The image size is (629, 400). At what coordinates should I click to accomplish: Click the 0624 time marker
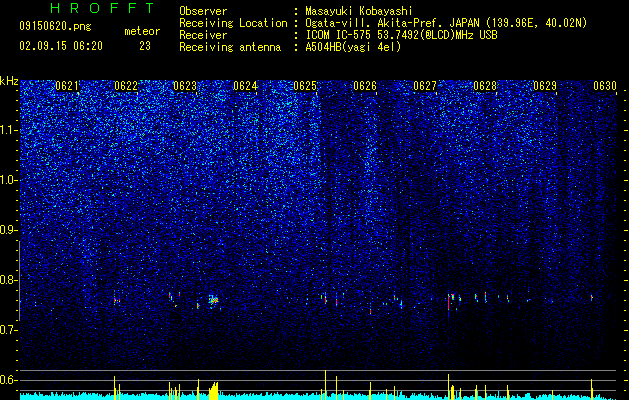click(x=245, y=86)
